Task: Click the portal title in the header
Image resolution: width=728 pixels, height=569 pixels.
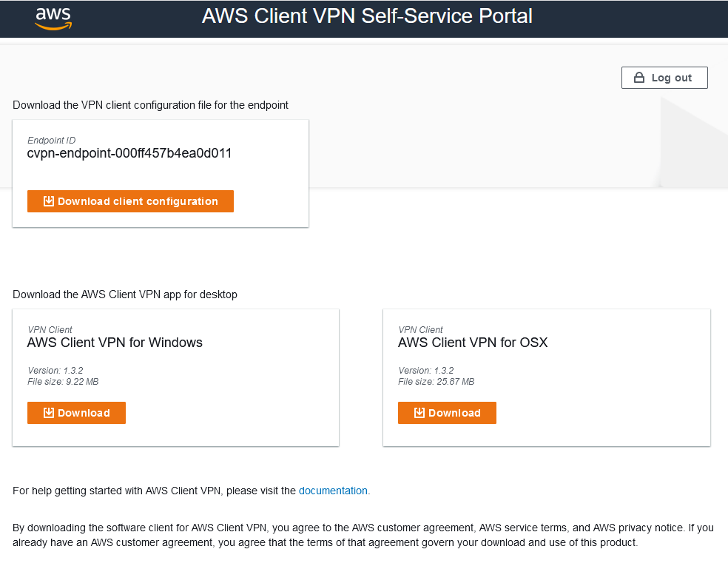Action: (365, 16)
